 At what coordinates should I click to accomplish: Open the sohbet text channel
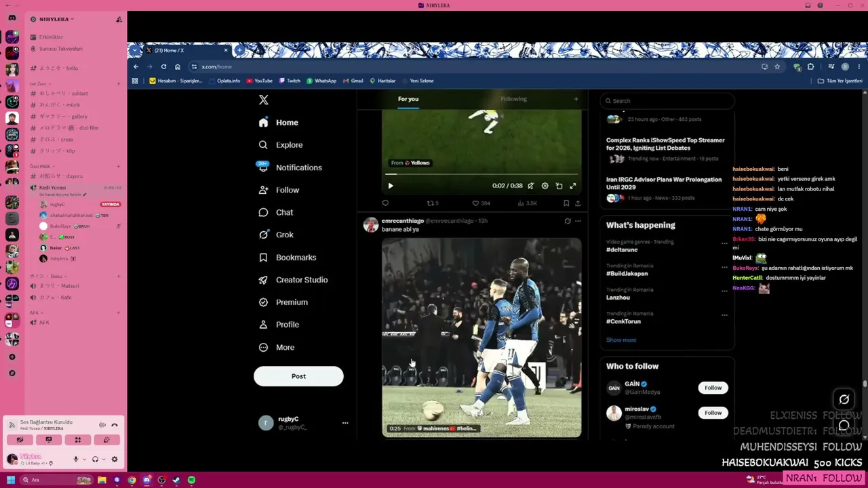pos(64,94)
